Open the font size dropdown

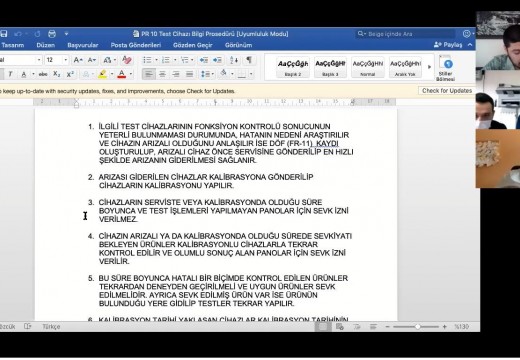pyautogui.click(x=66, y=60)
